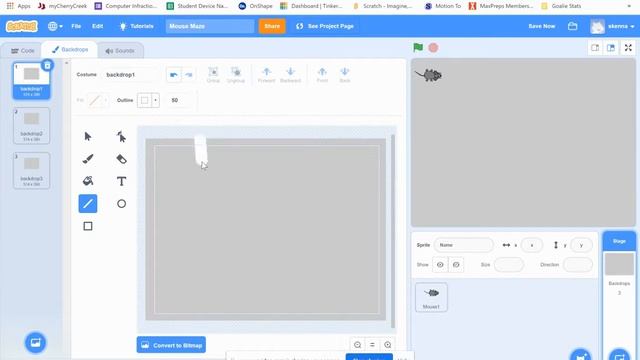The width and height of the screenshot is (640, 360).
Task: Click the redo arrow
Action: click(189, 75)
